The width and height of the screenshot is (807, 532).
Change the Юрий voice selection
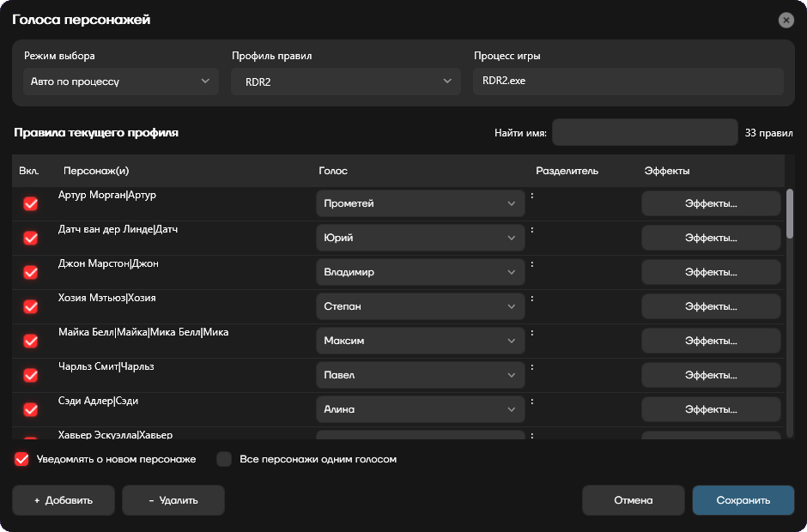(421, 238)
